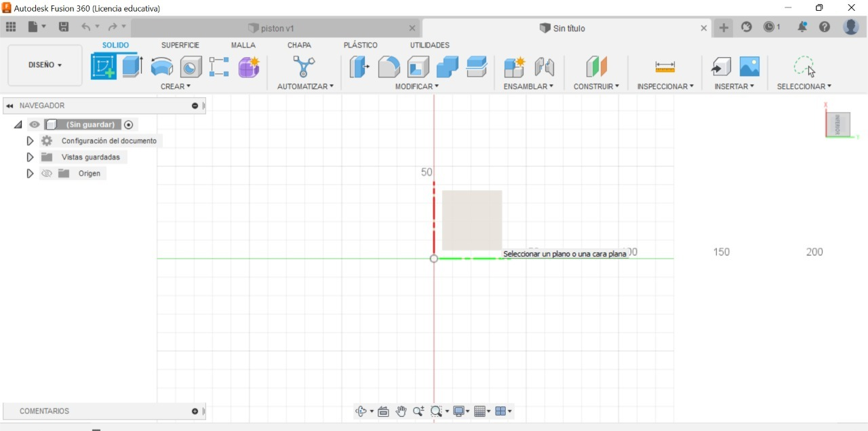The image size is (868, 431).
Task: Close the Sin título document tab
Action: tap(704, 29)
